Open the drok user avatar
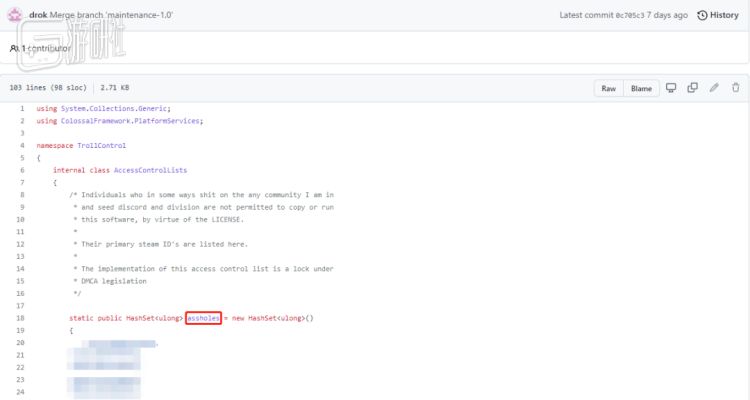This screenshot has height=400, width=750. (15, 15)
